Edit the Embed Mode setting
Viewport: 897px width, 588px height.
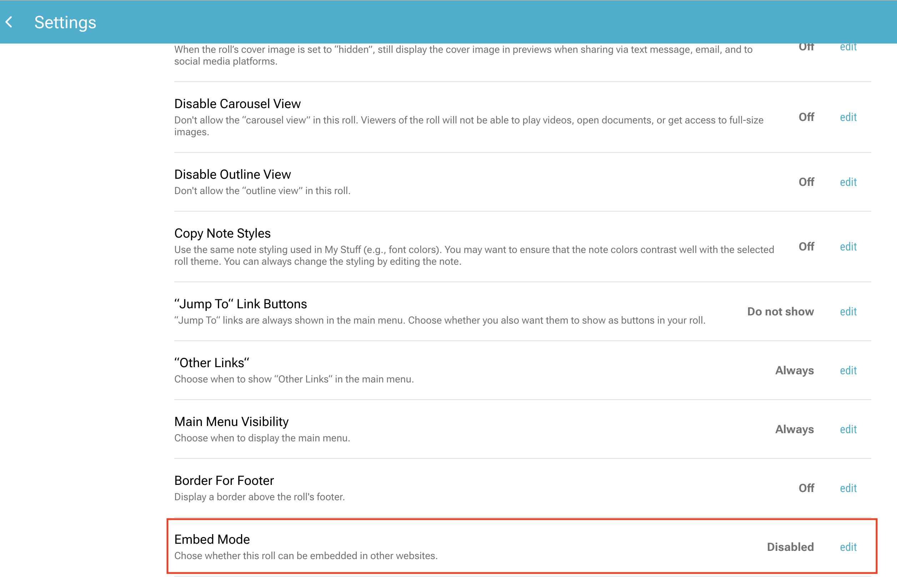848,547
